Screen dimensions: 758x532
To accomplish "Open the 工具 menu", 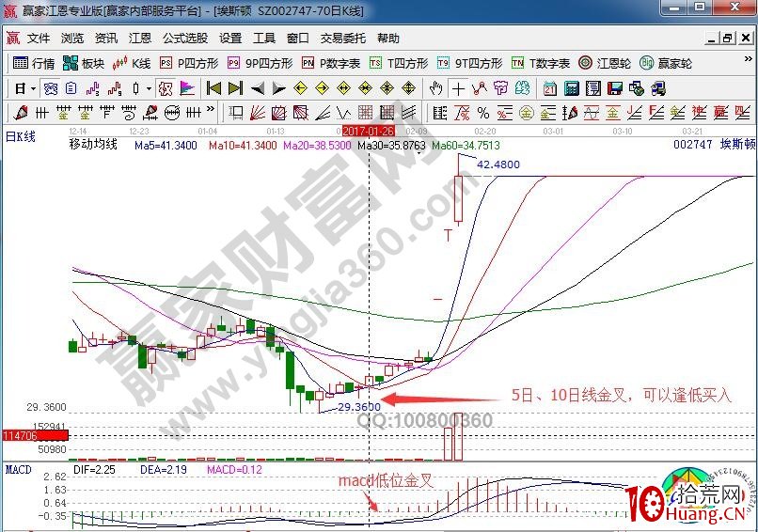I will tap(264, 39).
